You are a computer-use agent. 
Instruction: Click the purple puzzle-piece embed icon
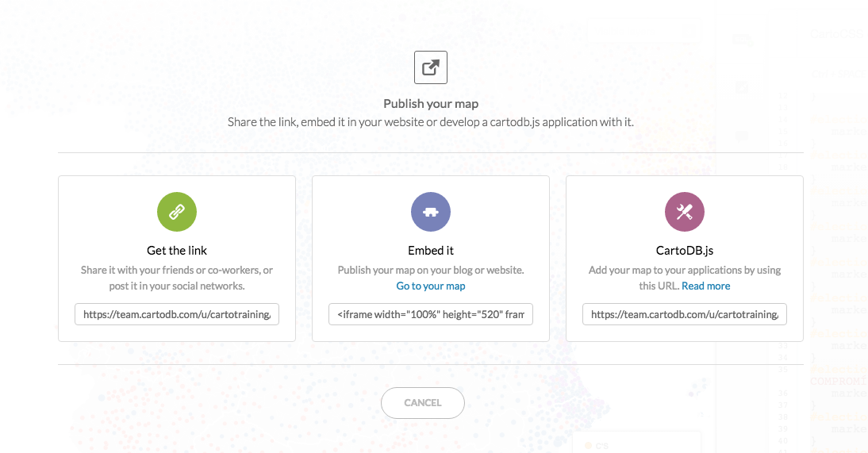431,212
